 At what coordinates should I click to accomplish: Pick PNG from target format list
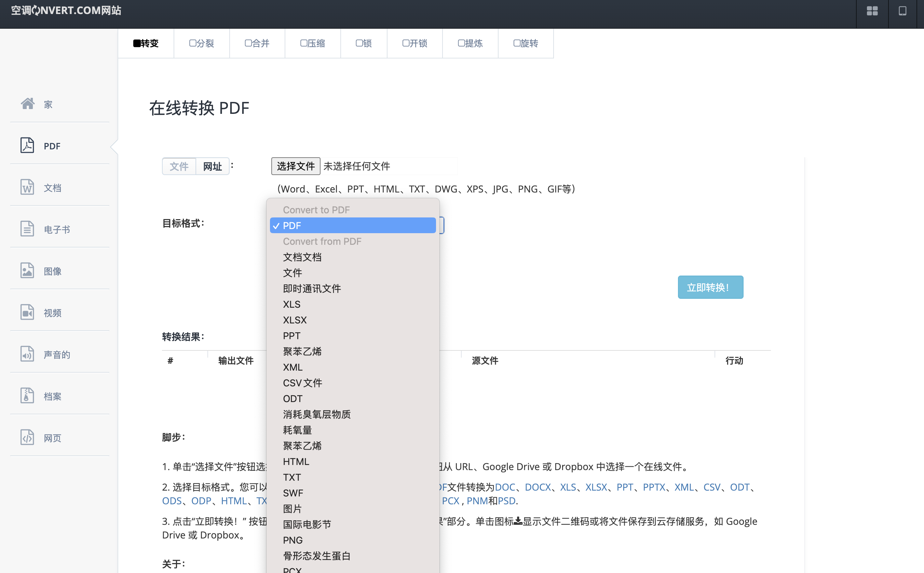[x=293, y=540]
